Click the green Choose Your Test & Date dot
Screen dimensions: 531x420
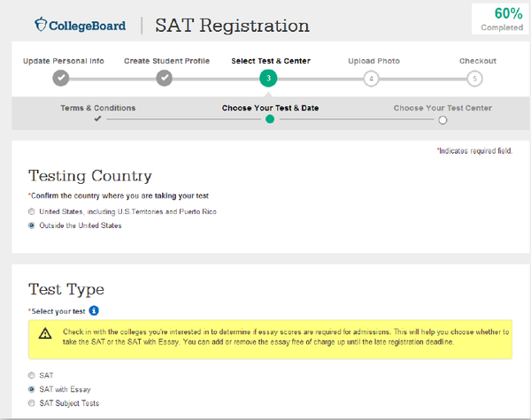click(x=270, y=119)
